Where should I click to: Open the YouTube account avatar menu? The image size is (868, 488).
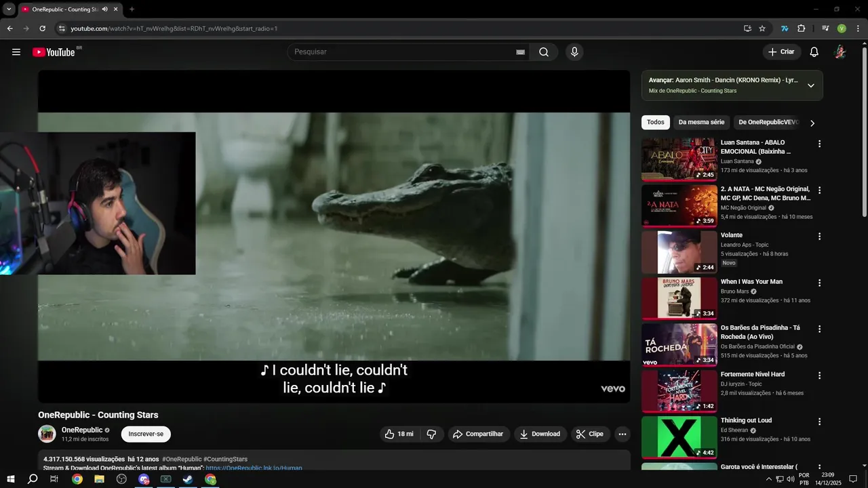[840, 52]
